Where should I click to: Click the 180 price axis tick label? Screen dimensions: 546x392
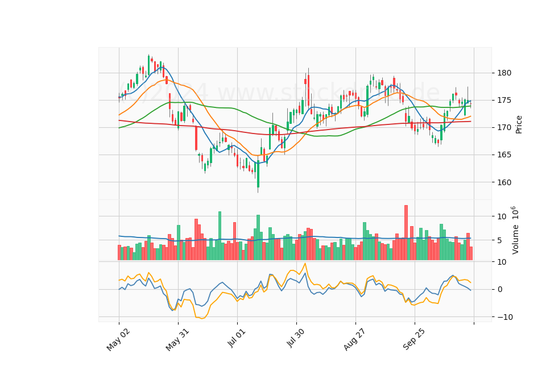pos(504,73)
